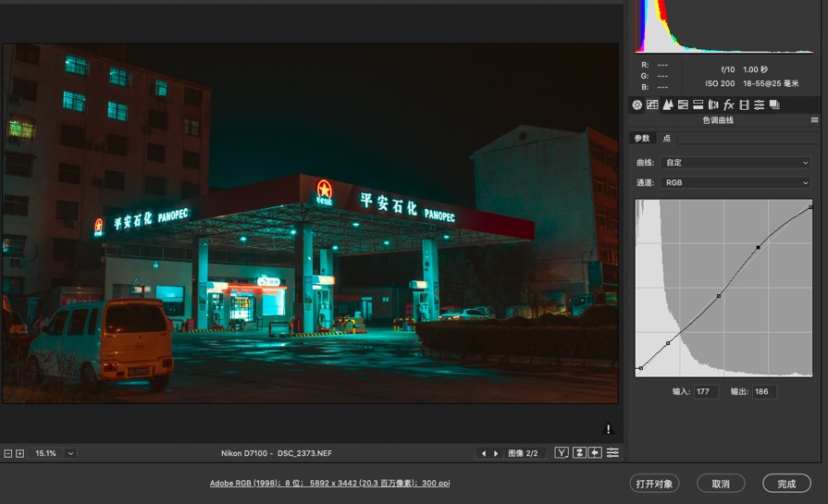This screenshot has width=828, height=504.
Task: Open the Detail panel mountains icon
Action: (x=667, y=104)
